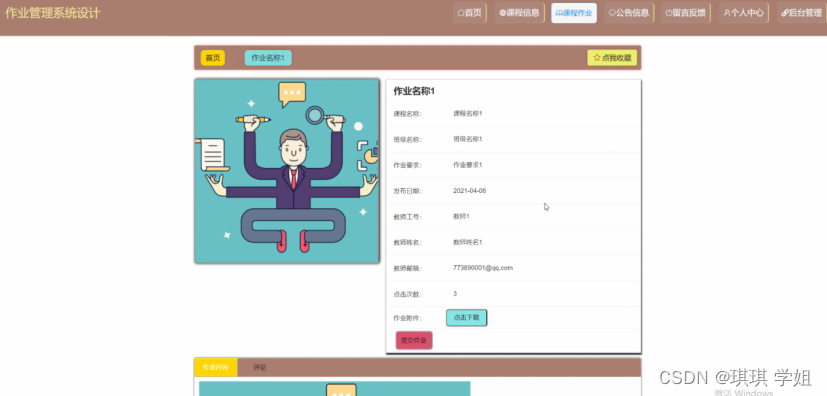The height and width of the screenshot is (396, 827).
Task: Click the value 班级名称1
Action: (467, 139)
